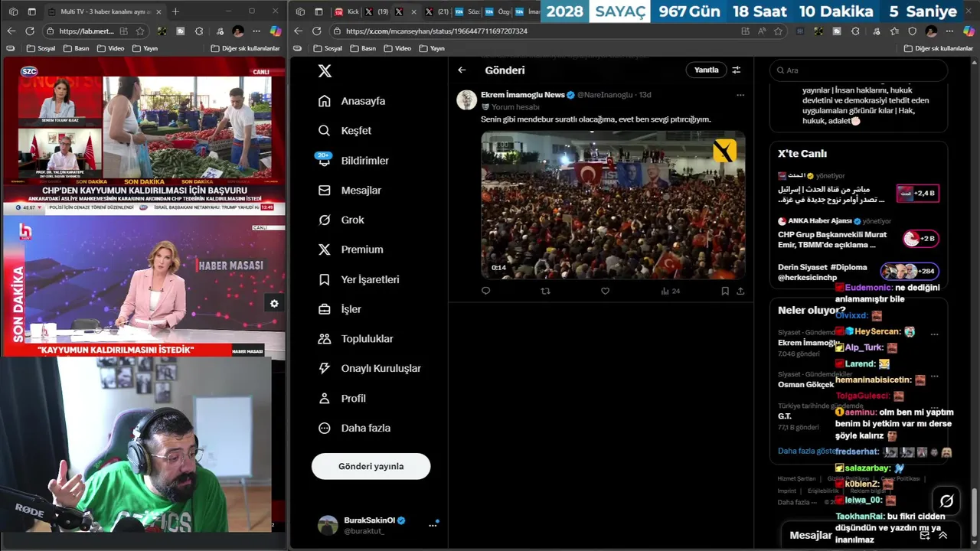Open Keşfet search page
This screenshot has width=980, height=551.
(345, 131)
